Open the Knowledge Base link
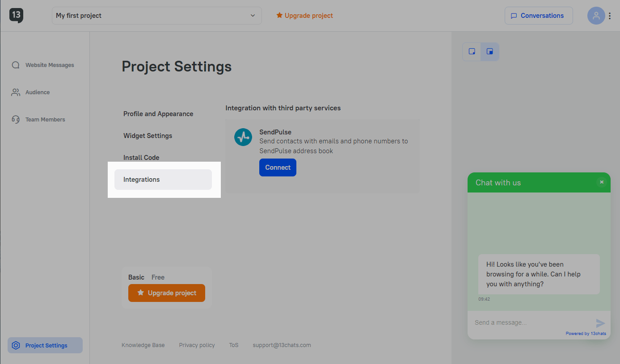This screenshot has width=620, height=364. pos(143,345)
